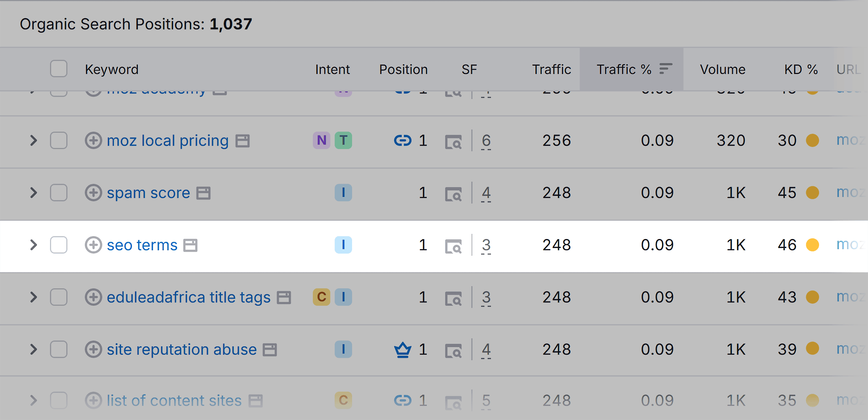
Task: Open SERP snapshot icon for 'spam score'
Action: [x=453, y=194]
